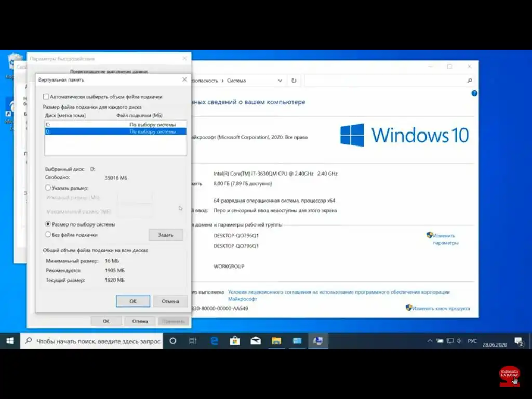Refresh the System window address bar
This screenshot has width=532, height=399.
click(294, 81)
